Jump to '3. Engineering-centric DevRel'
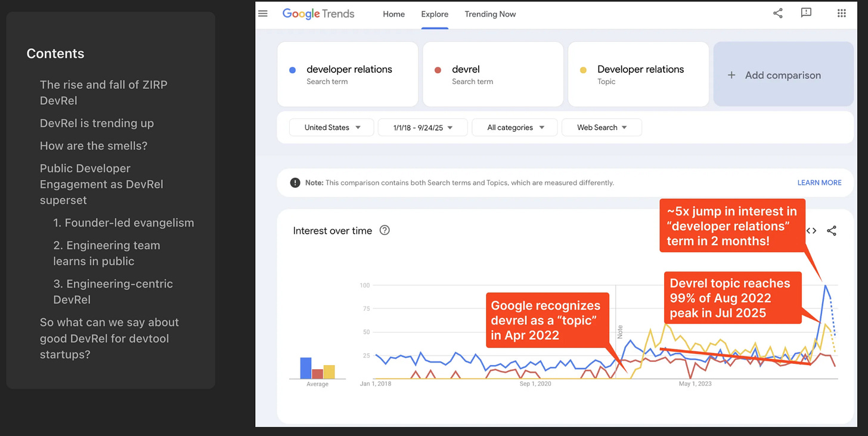 (x=113, y=292)
